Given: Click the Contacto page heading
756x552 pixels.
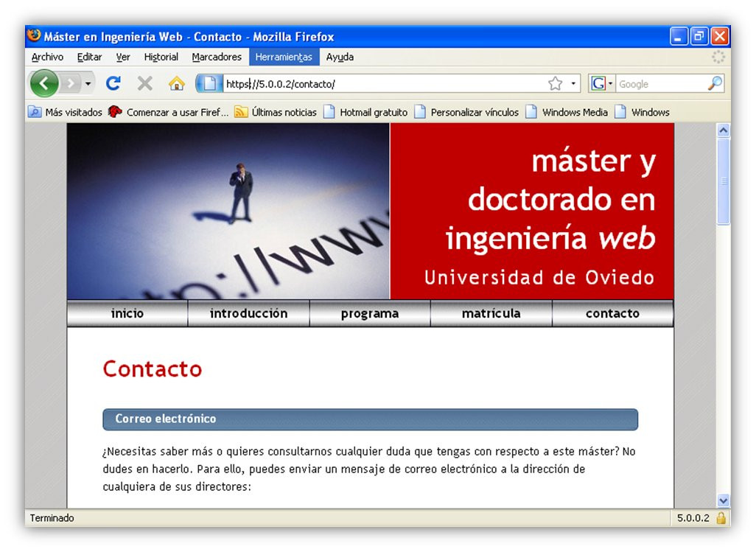Looking at the screenshot, I should pos(153,369).
